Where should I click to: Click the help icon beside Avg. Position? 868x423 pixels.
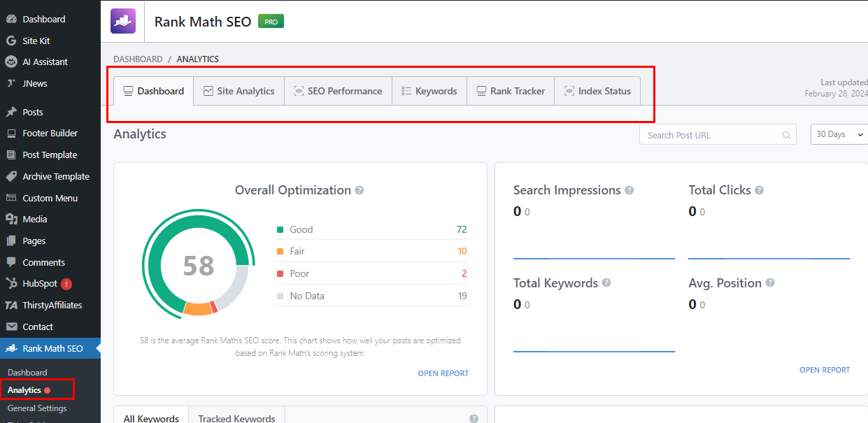(x=770, y=282)
